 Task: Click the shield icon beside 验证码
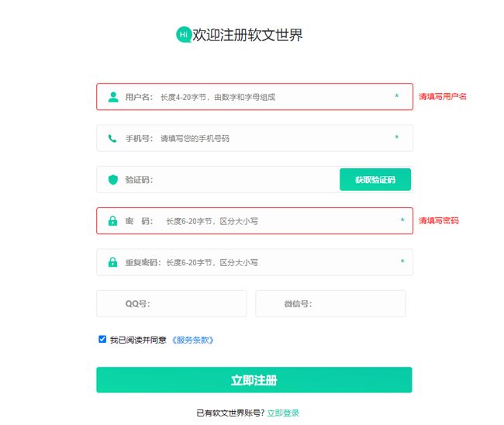(x=113, y=180)
